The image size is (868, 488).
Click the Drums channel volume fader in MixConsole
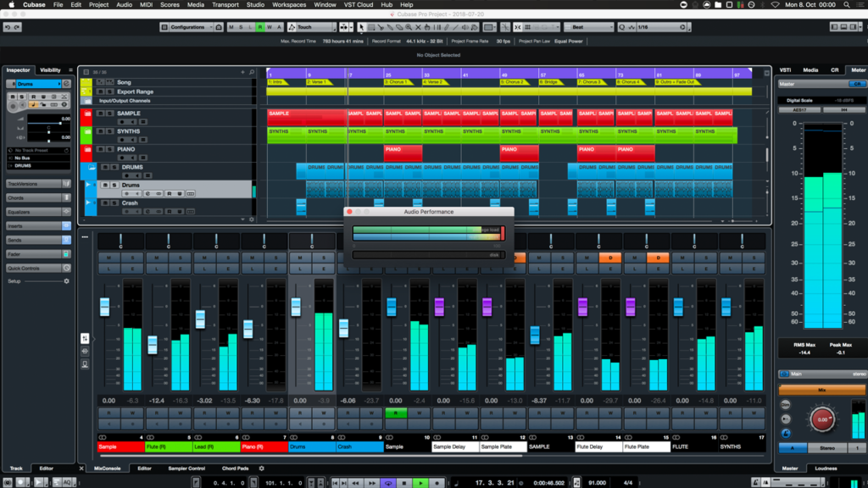click(x=297, y=305)
